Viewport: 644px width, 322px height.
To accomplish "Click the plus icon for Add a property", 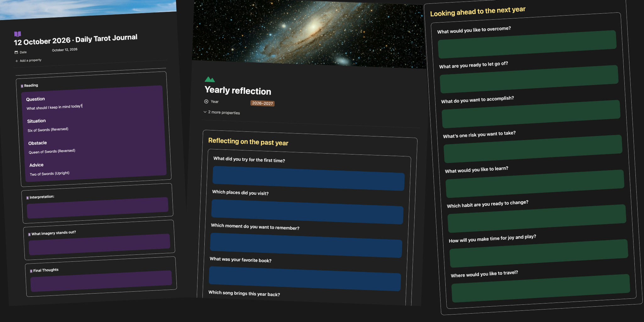I will (x=17, y=61).
